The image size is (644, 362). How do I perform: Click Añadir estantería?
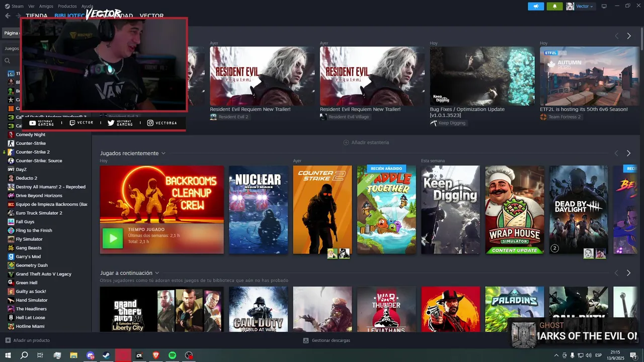(366, 142)
